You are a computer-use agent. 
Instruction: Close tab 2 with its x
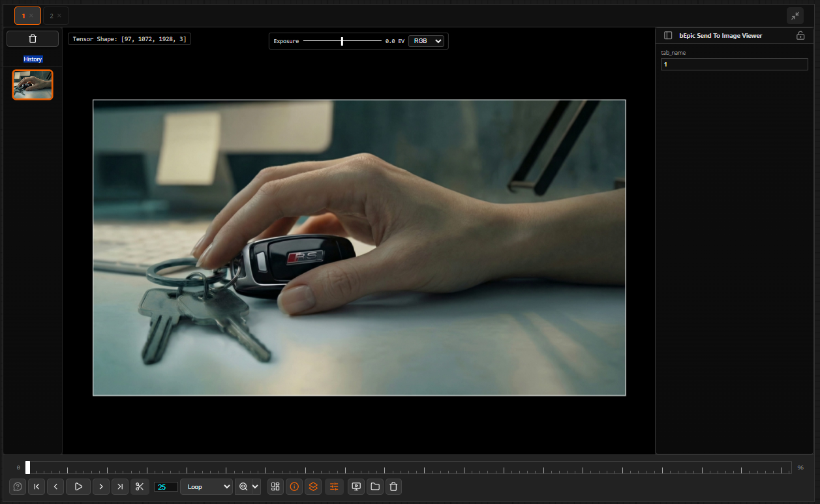(x=59, y=16)
